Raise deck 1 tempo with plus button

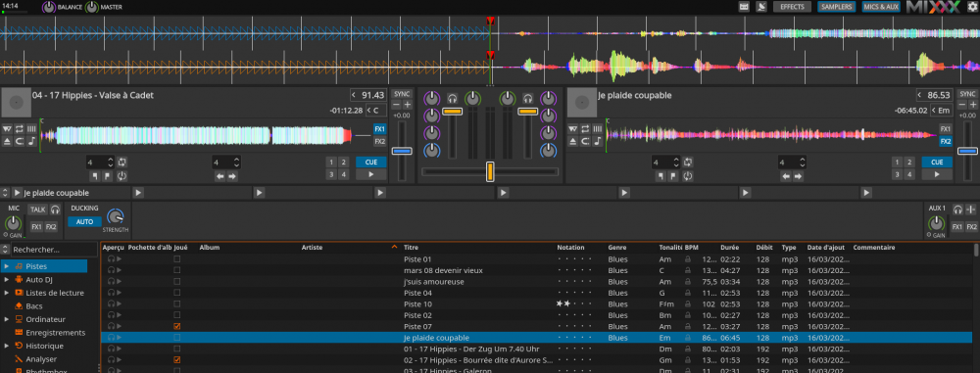click(x=407, y=105)
